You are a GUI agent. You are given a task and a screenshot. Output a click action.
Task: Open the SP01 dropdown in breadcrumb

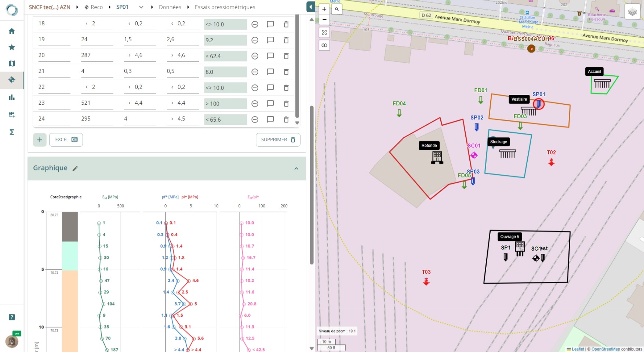(x=141, y=7)
